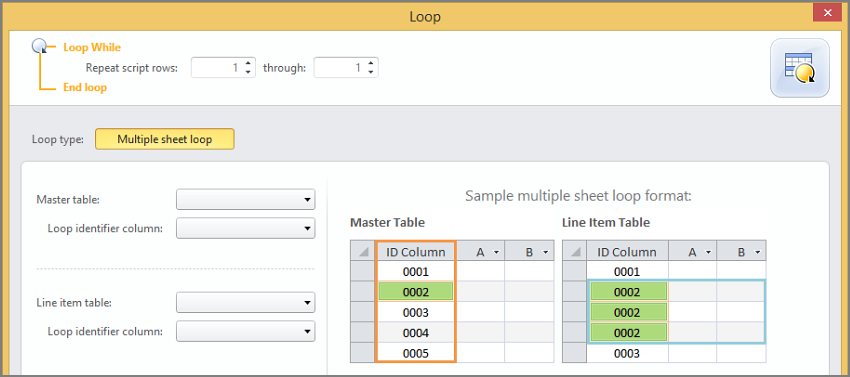The image size is (850, 377).
Task: Click Line Item Table select-all corner
Action: click(x=575, y=252)
